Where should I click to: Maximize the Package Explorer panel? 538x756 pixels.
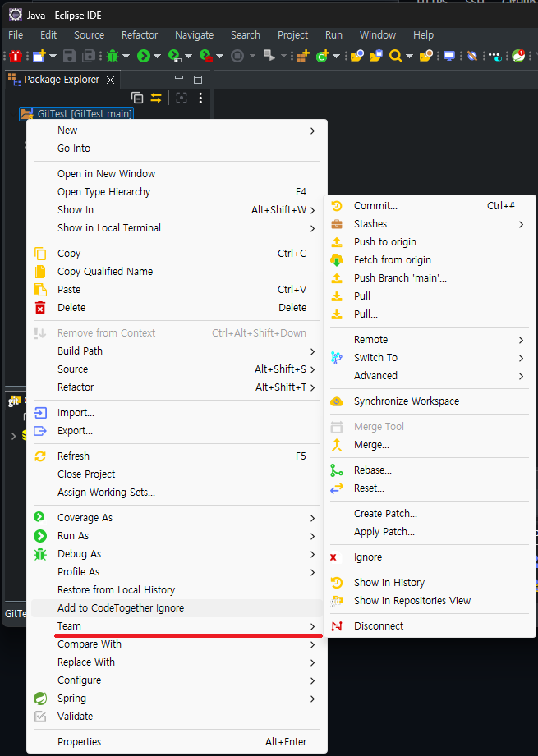[198, 80]
